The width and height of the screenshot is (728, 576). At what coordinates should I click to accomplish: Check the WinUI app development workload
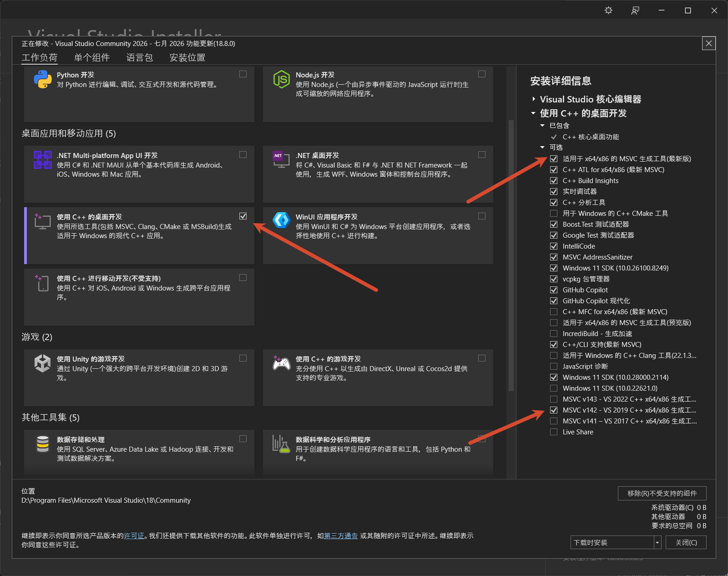pyautogui.click(x=482, y=216)
